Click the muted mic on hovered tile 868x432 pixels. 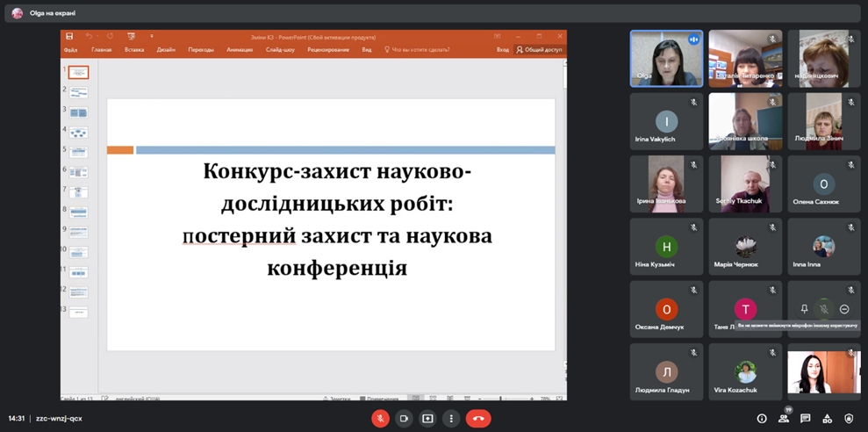coord(823,309)
